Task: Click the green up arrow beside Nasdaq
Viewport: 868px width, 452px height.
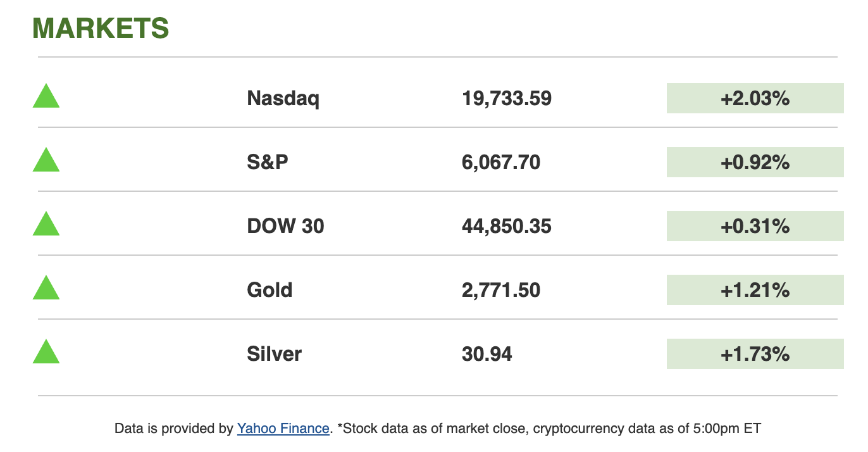Action: pyautogui.click(x=46, y=98)
